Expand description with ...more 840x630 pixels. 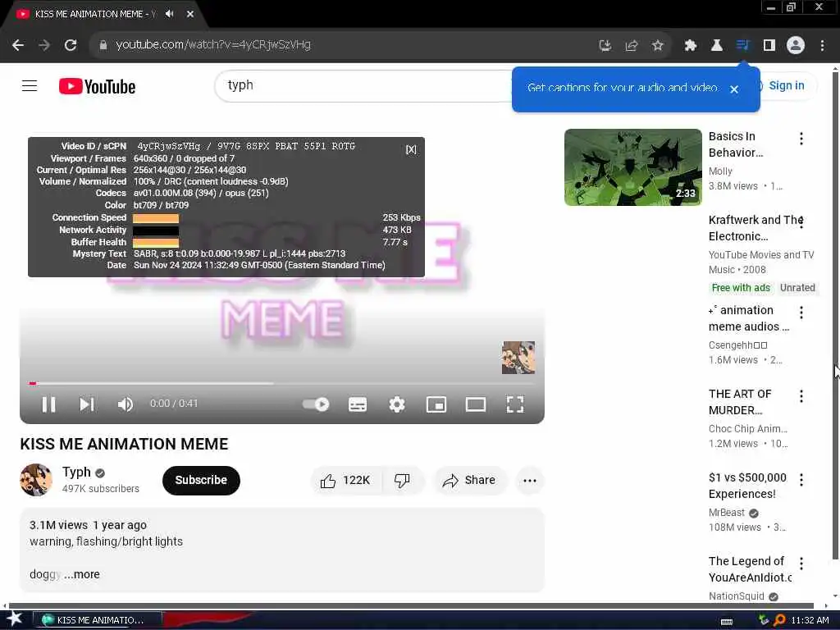(82, 574)
